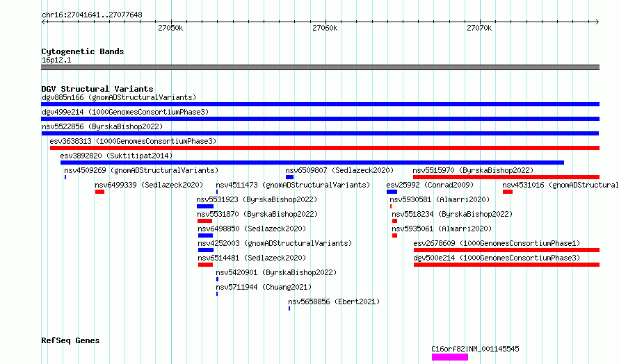The height and width of the screenshot is (364, 619).
Task: Click the esv3638313 variant label
Action: (x=133, y=141)
